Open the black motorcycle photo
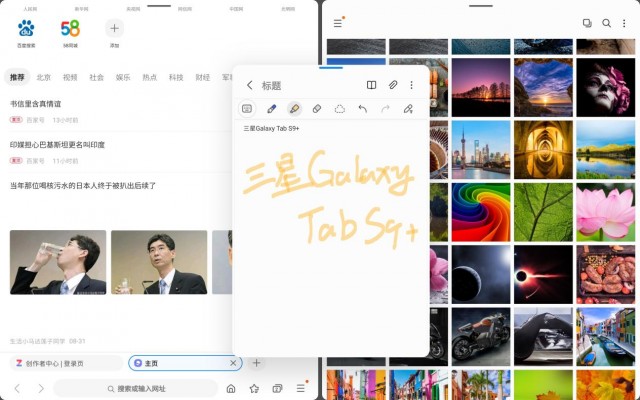Viewport: 640px width, 400px height. 481,337
